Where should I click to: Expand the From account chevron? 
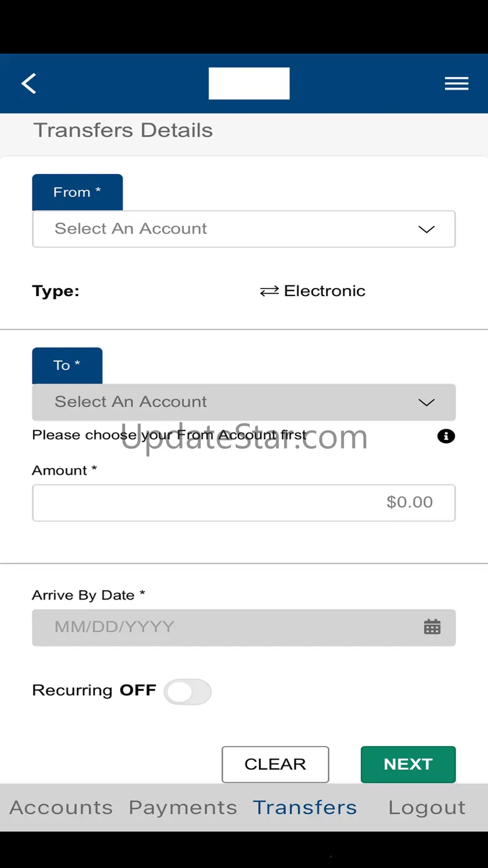point(426,229)
